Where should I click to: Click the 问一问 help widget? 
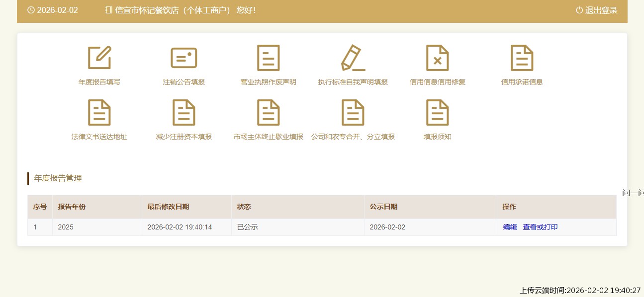(x=633, y=193)
